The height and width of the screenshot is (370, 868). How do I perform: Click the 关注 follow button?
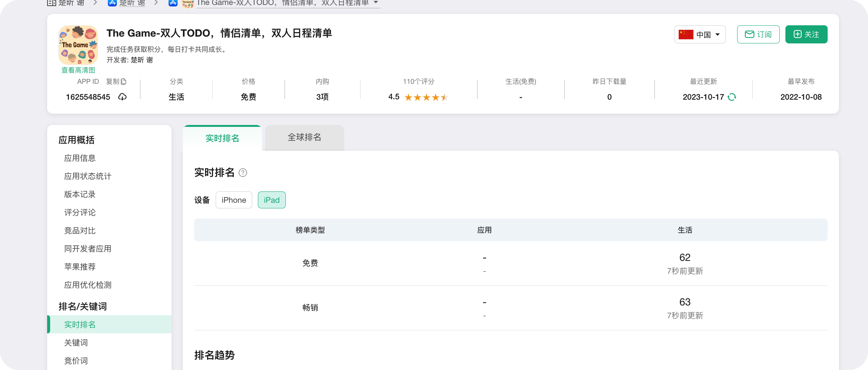[x=806, y=35]
